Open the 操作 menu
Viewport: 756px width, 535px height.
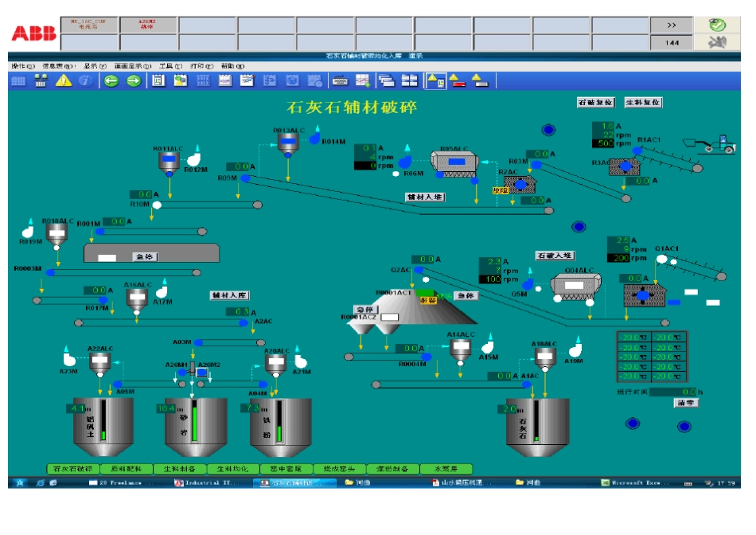(23, 66)
